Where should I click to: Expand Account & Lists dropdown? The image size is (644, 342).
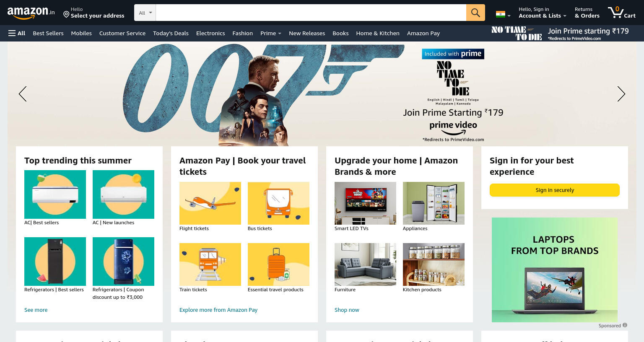tap(543, 13)
